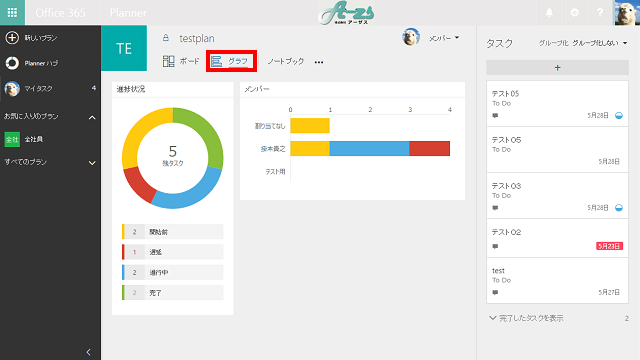This screenshot has width=640, height=360.
Task: Collapse the left navigation pane
Action: tap(89, 352)
